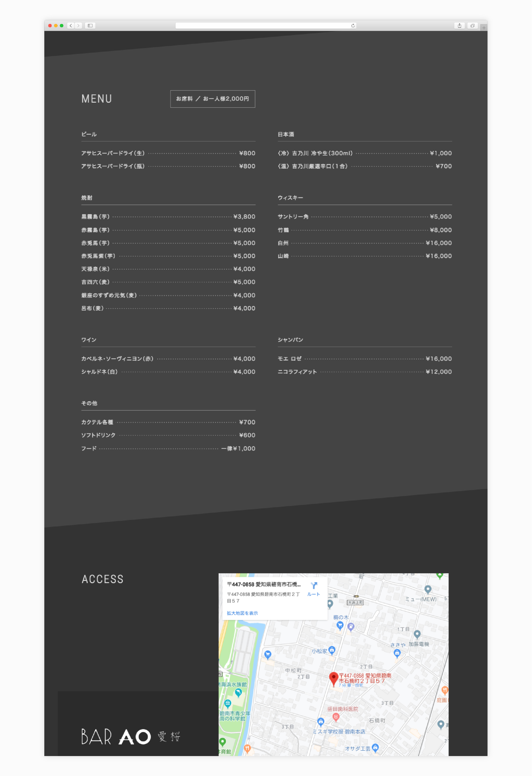Screen dimensions: 532x776
Task: Add a new tab with plus icon
Action: 484,28
